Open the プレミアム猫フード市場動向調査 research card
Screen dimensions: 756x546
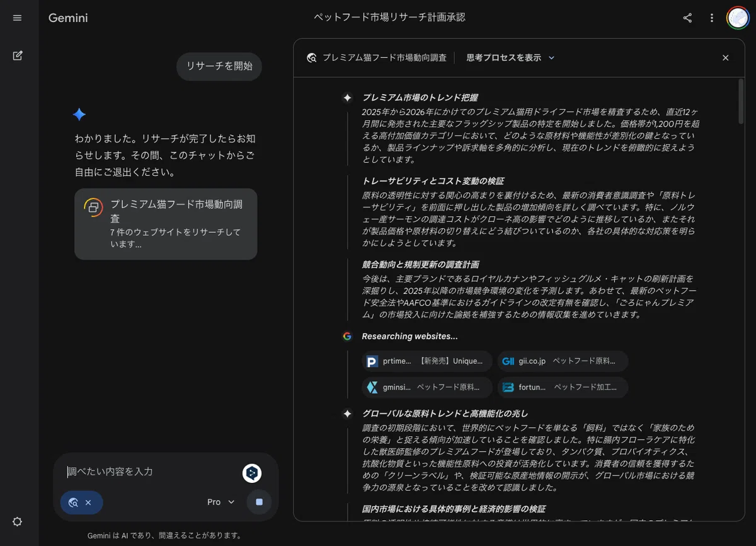click(166, 224)
